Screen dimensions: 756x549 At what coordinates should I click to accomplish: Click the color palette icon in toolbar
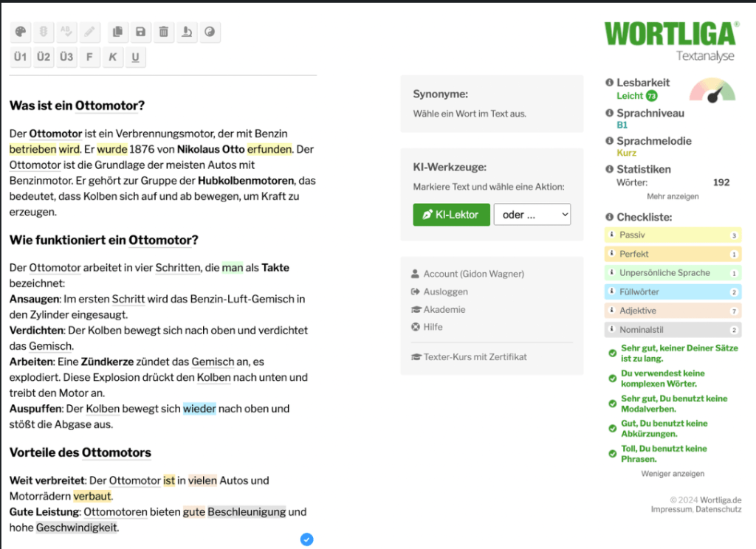pyautogui.click(x=21, y=32)
